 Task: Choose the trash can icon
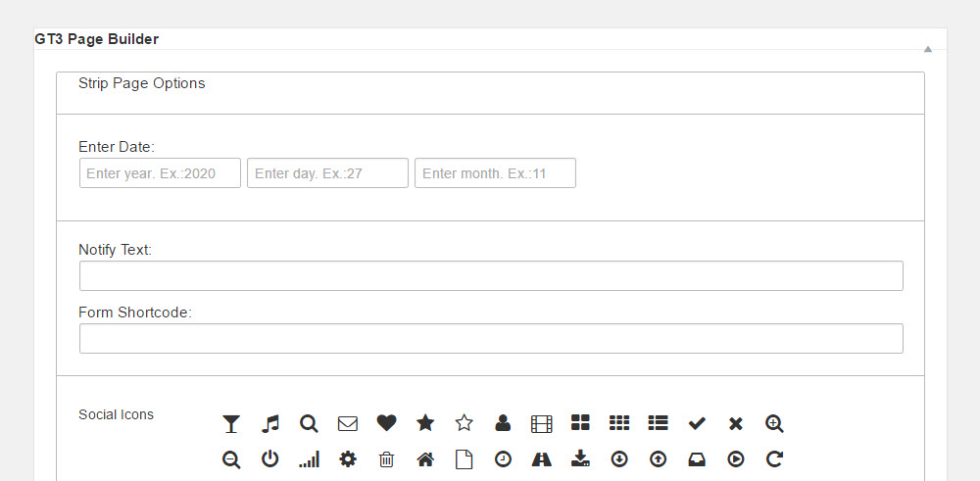(387, 458)
